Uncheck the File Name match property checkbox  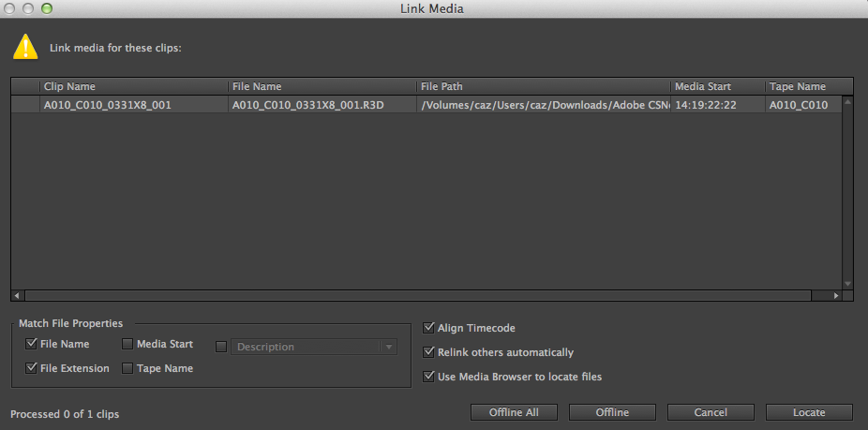tap(32, 344)
